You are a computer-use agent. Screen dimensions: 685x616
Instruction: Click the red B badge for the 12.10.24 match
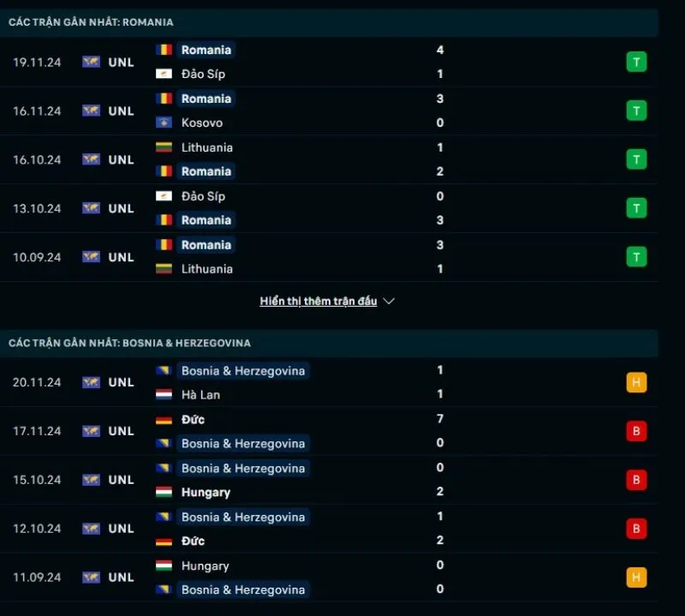[636, 529]
